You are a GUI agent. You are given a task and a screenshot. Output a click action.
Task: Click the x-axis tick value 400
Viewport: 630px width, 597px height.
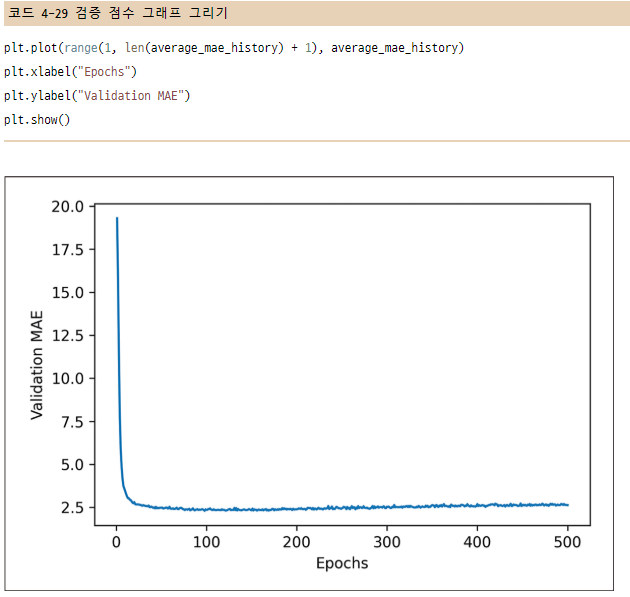pos(477,542)
